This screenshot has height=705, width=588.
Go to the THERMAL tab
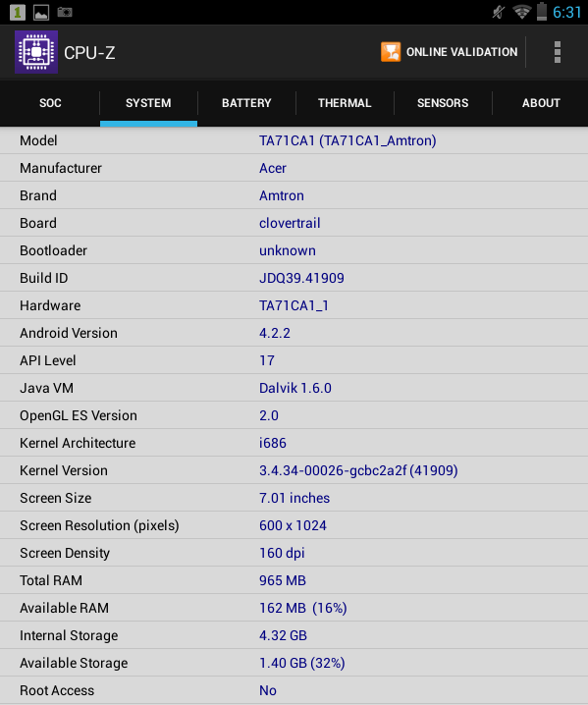(345, 103)
